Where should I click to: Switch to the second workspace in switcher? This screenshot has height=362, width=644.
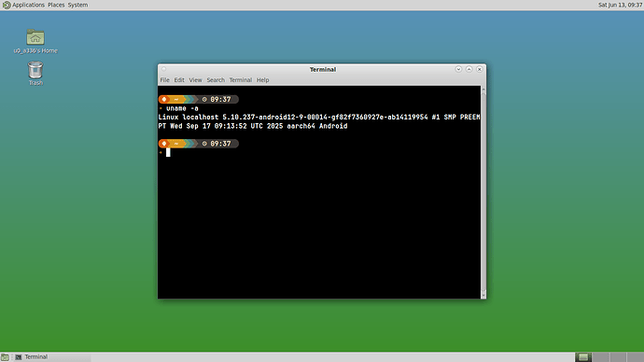click(x=600, y=357)
